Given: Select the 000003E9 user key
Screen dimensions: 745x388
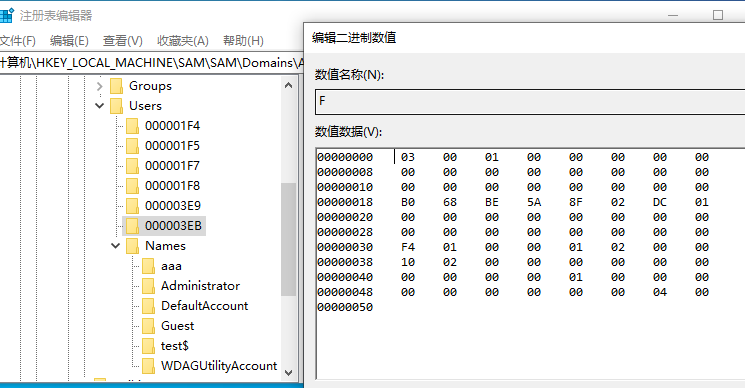Looking at the screenshot, I should pos(173,206).
